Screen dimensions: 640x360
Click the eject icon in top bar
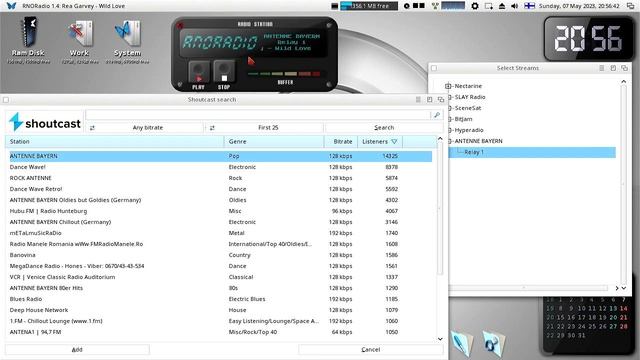click(x=502, y=6)
